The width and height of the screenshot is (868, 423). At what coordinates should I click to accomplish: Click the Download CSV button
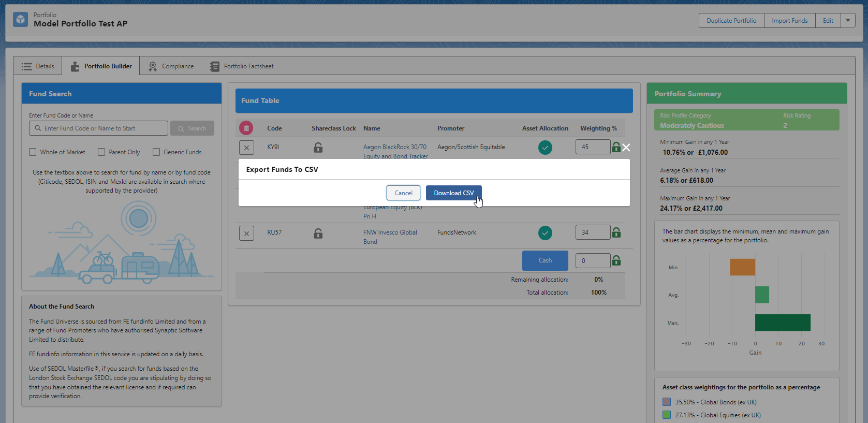click(x=454, y=193)
